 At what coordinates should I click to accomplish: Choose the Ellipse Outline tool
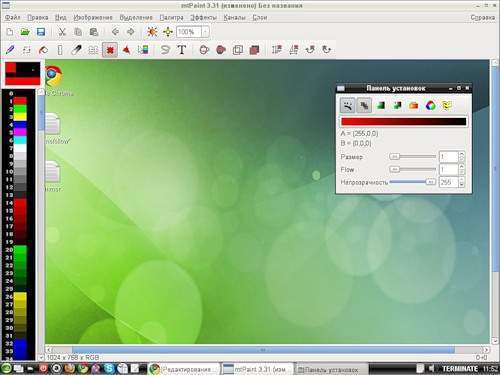[x=204, y=50]
